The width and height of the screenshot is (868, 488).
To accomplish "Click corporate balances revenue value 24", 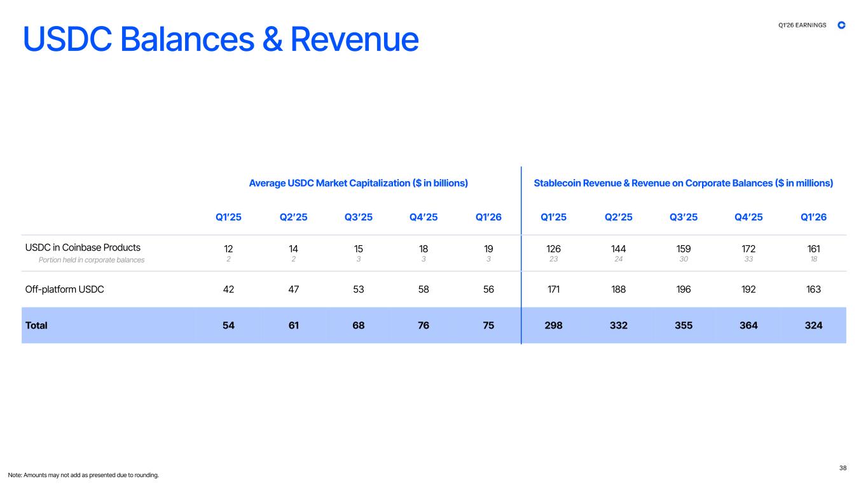I will point(619,259).
